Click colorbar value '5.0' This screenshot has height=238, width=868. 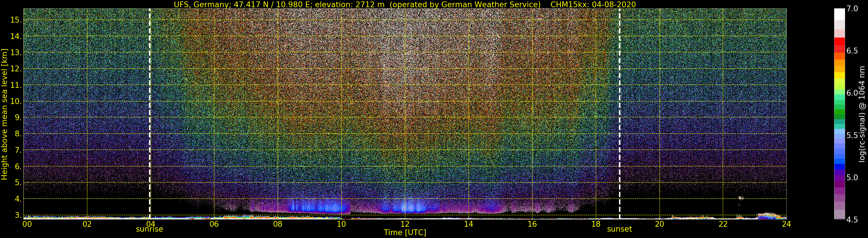(852, 177)
